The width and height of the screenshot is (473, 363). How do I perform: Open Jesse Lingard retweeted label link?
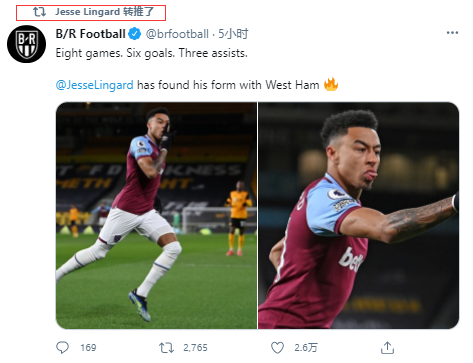104,12
